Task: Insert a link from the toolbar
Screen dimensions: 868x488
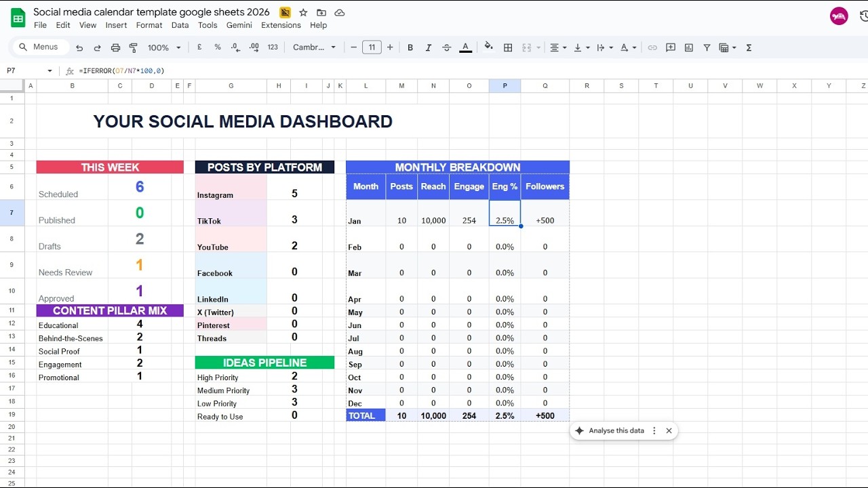Action: [x=652, y=47]
